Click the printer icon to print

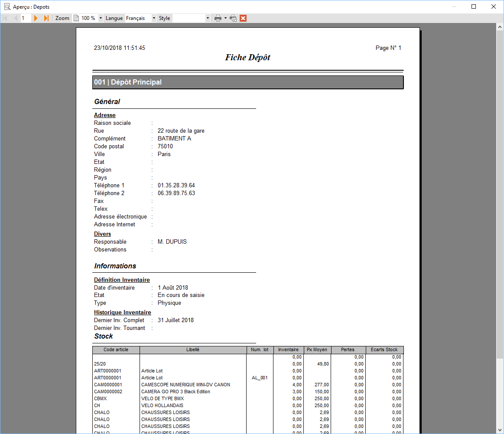[x=218, y=18]
